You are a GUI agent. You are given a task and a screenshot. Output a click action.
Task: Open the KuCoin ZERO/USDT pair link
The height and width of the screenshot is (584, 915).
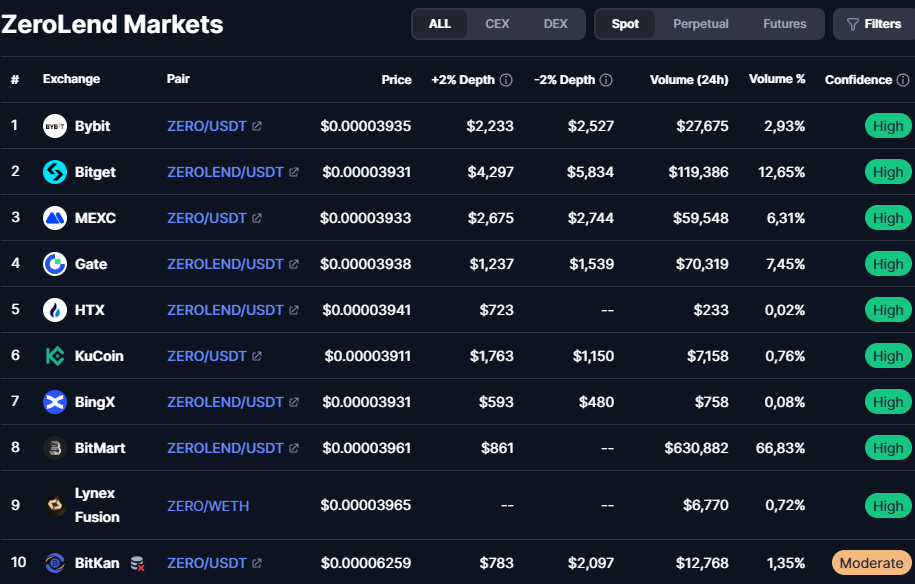207,356
